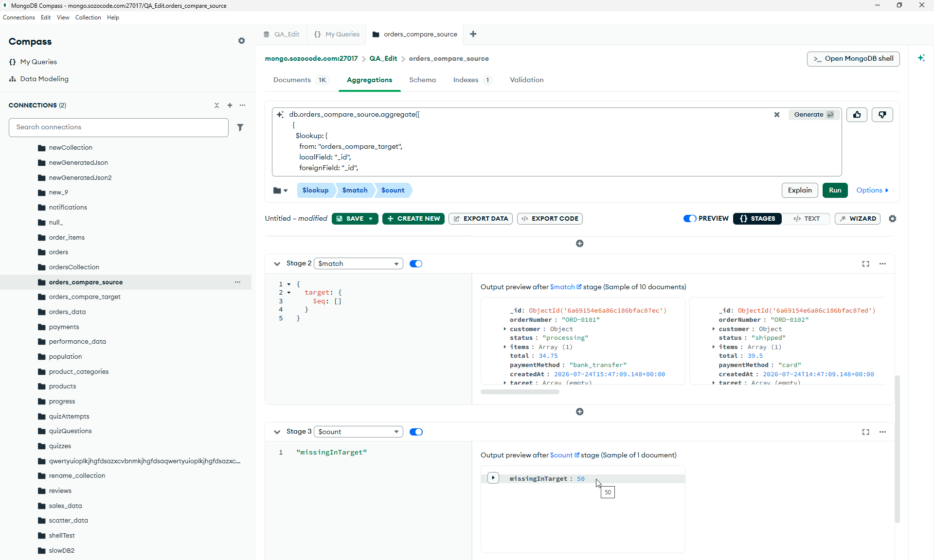This screenshot has height=560, width=934.
Task: Open Validation tab
Action: point(526,80)
